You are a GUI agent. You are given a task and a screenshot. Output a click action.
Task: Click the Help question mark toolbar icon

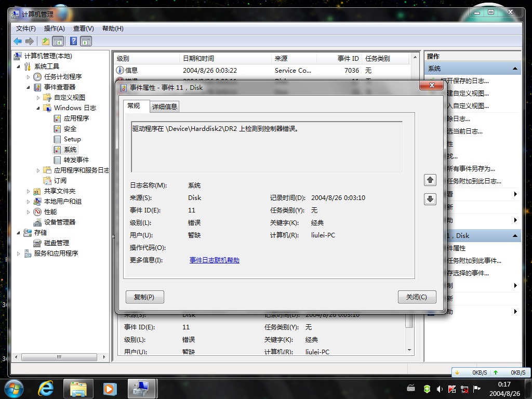[73, 42]
